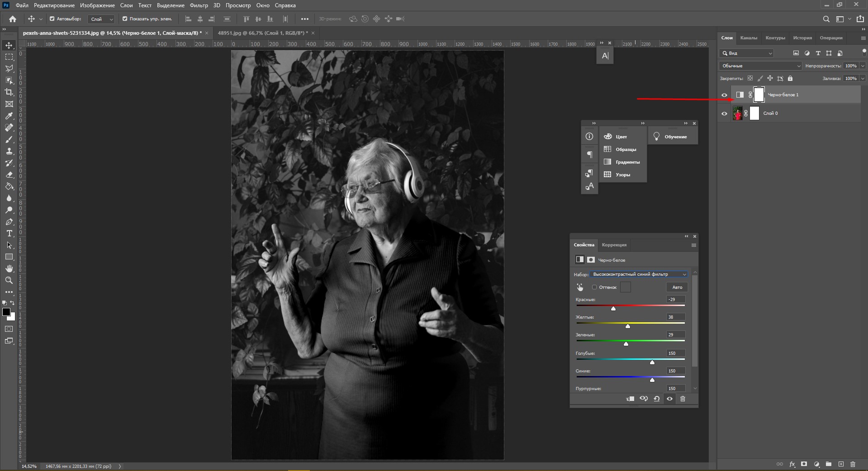The width and height of the screenshot is (868, 471).
Task: Open the Градиенты panel
Action: 623,162
